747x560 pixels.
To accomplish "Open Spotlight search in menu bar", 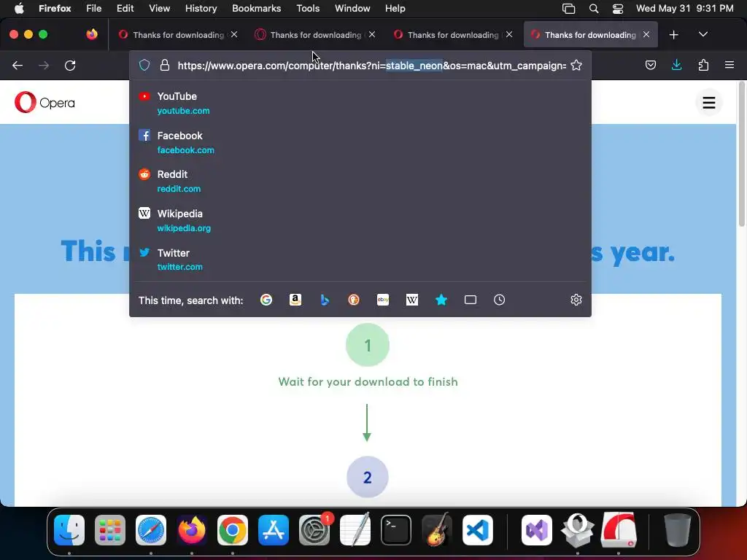I will click(594, 8).
